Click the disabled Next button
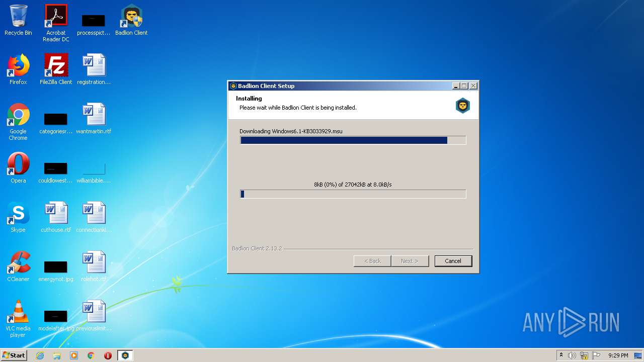This screenshot has width=644, height=362. click(x=410, y=261)
